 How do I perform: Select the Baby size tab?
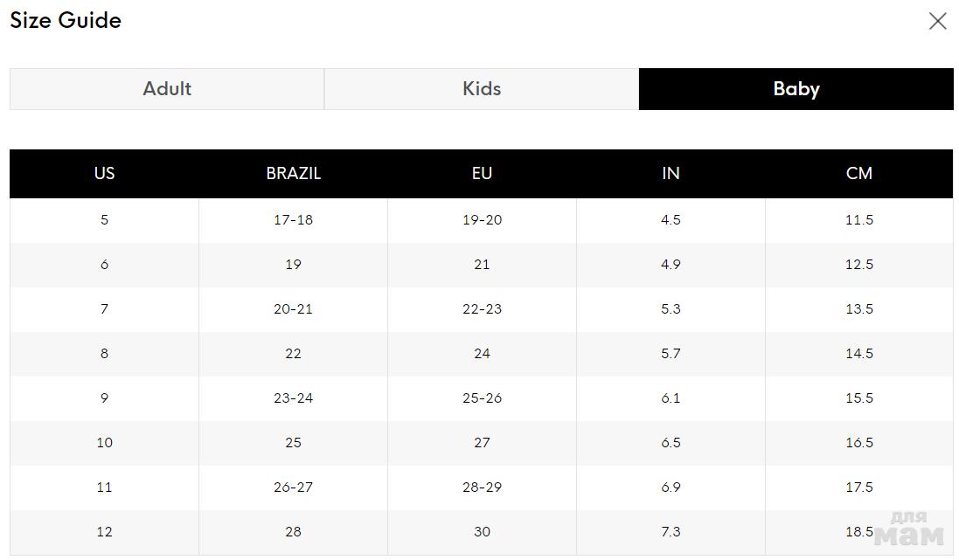coord(796,89)
